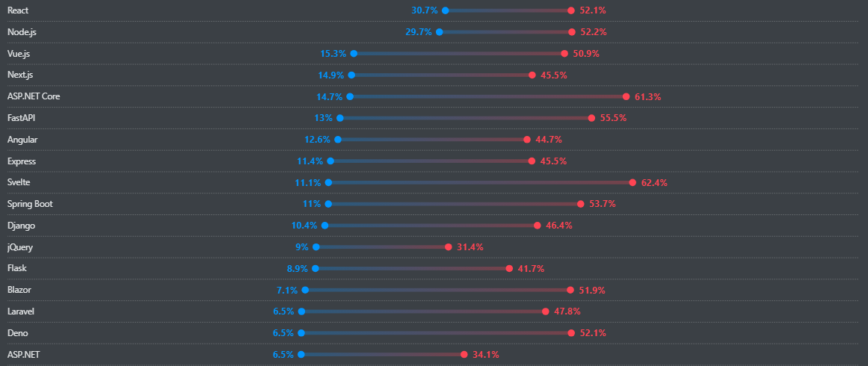
Task: Select the Deno label
Action: [x=18, y=332]
